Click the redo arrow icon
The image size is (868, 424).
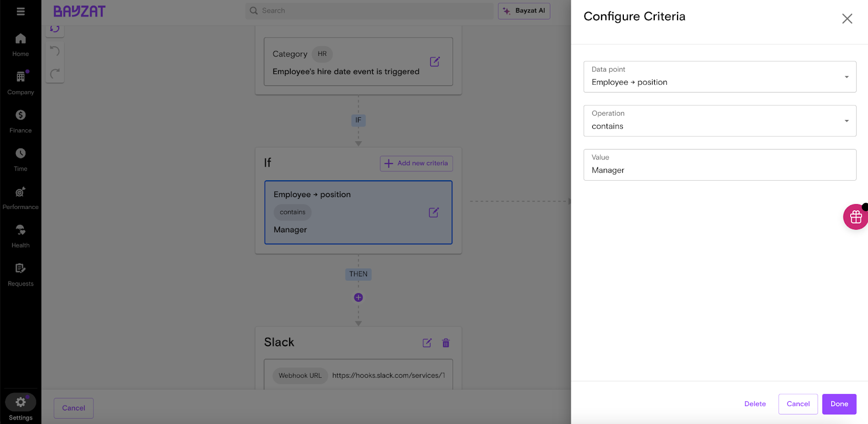(55, 73)
